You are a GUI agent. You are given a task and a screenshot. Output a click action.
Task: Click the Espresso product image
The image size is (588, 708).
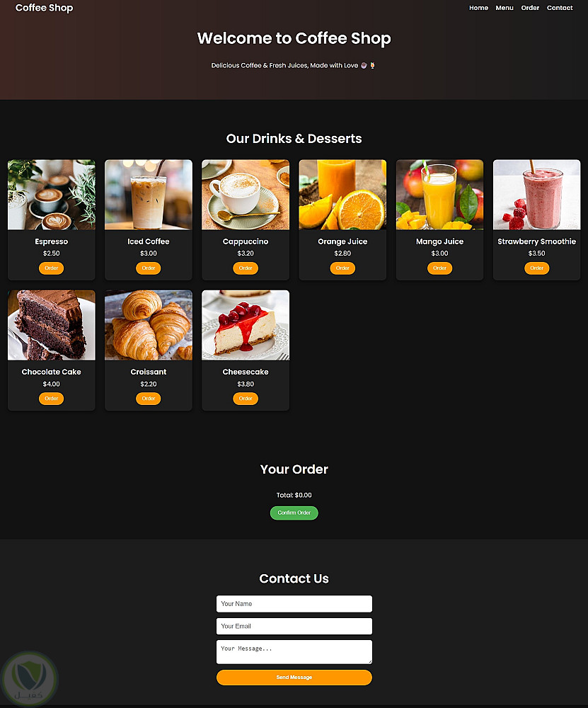tap(52, 195)
